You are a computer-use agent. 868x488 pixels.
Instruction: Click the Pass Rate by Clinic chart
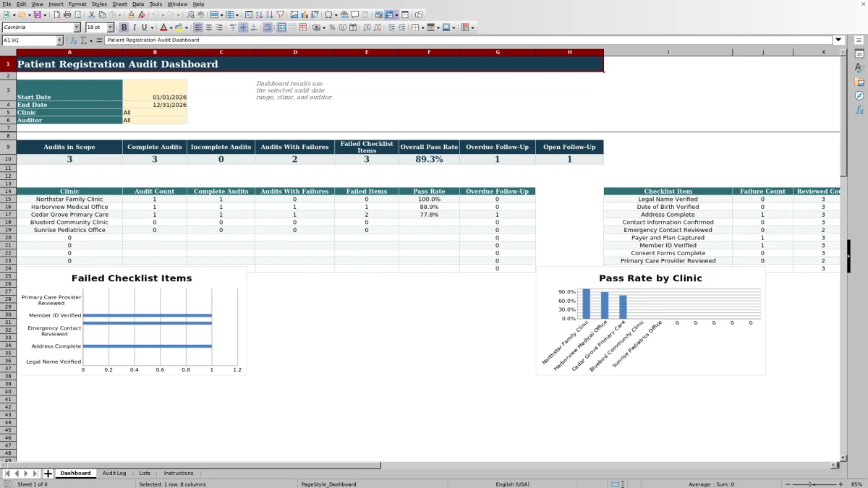[x=650, y=321]
